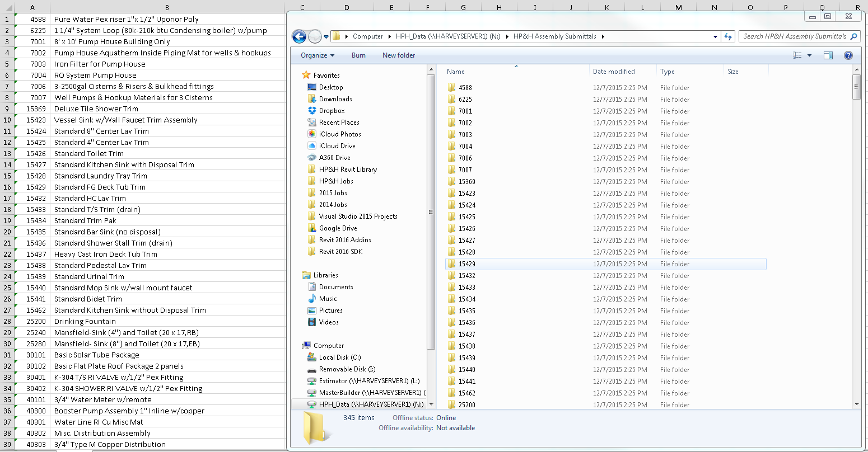Select the Local Disk (C:) drive icon
Screen dimensions: 868x452
click(312, 357)
